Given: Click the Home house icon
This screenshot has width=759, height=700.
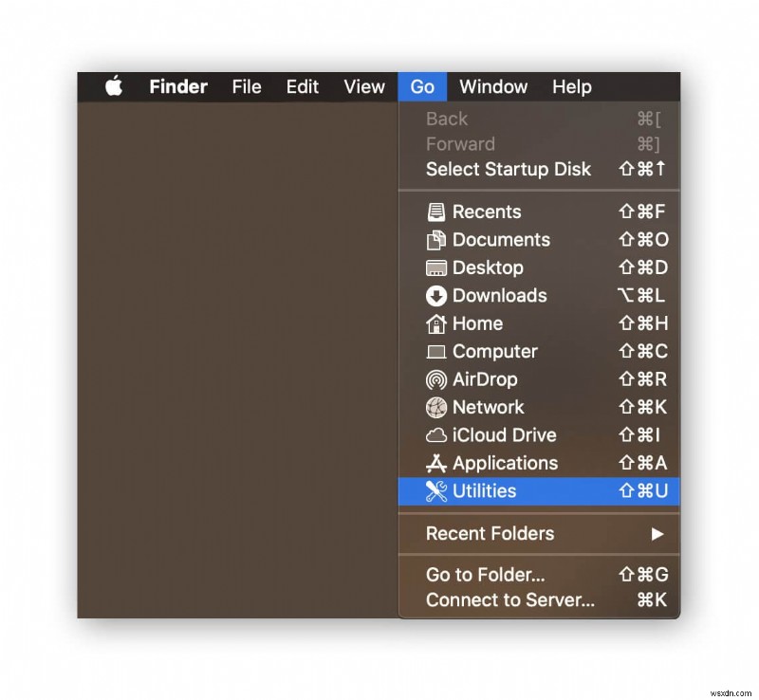Looking at the screenshot, I should click(x=435, y=323).
